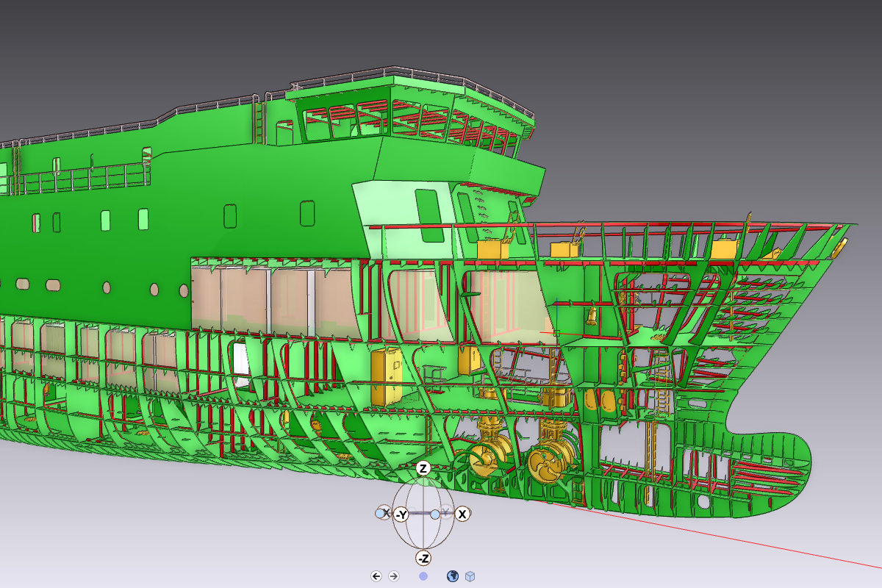Select the -Y axis view on the gizmo
This screenshot has width=882, height=588.
(401, 514)
